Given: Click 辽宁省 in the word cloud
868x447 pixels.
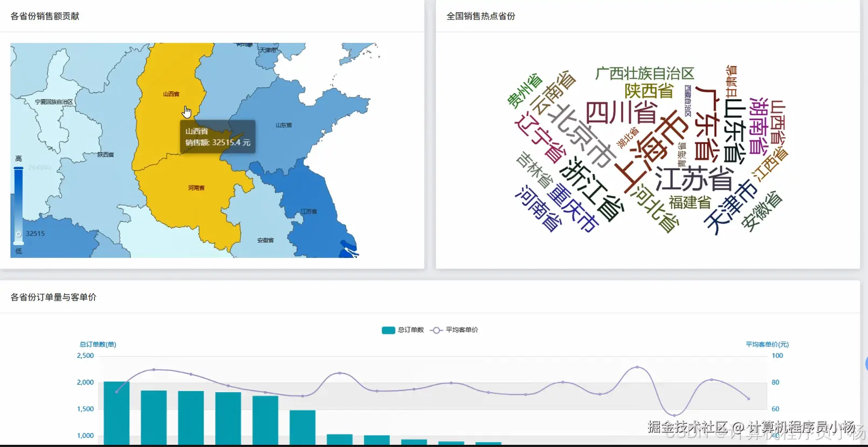Looking at the screenshot, I should coord(540,138).
